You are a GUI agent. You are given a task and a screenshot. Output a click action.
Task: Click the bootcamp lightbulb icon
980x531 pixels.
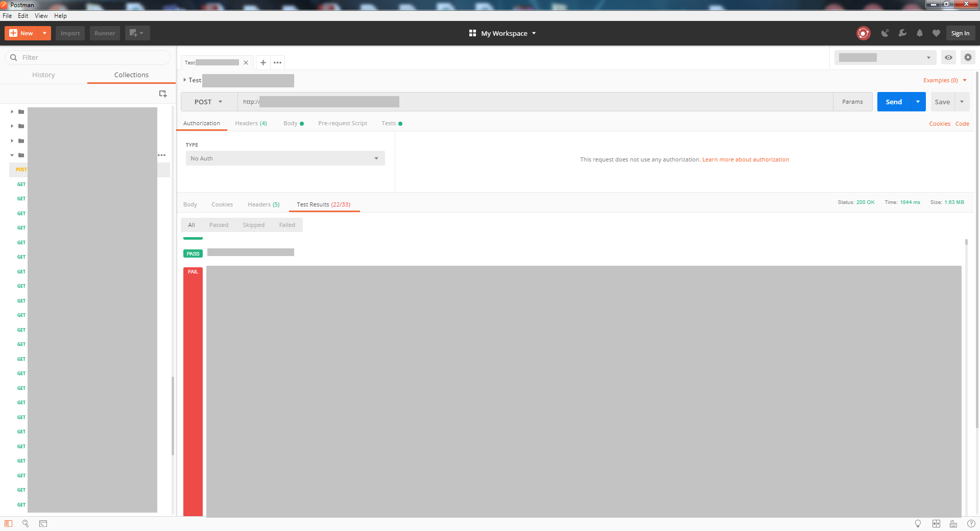point(918,523)
